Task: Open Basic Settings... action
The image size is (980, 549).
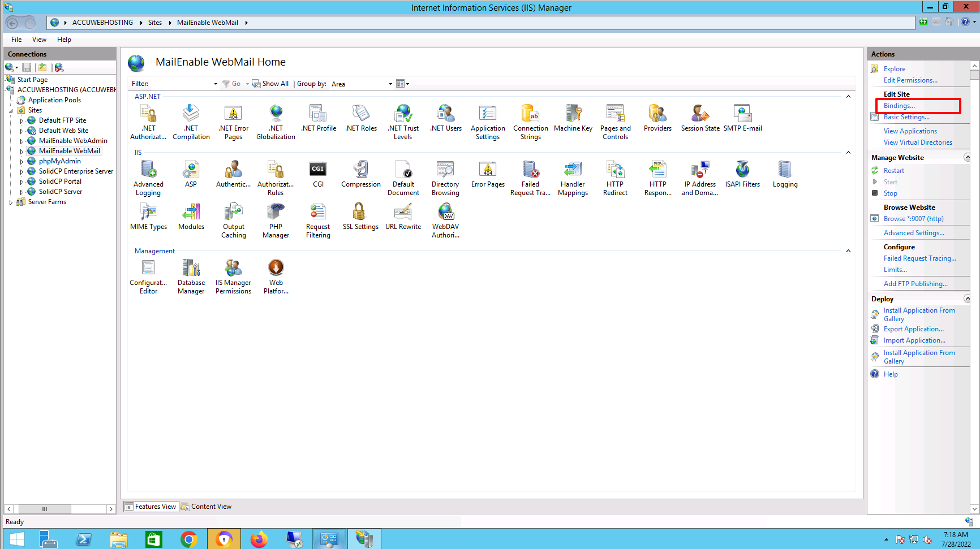Action: pos(906,117)
